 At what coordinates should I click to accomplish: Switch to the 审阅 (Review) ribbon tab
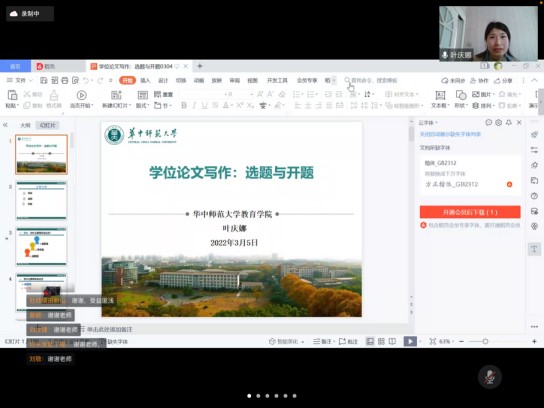click(x=235, y=80)
